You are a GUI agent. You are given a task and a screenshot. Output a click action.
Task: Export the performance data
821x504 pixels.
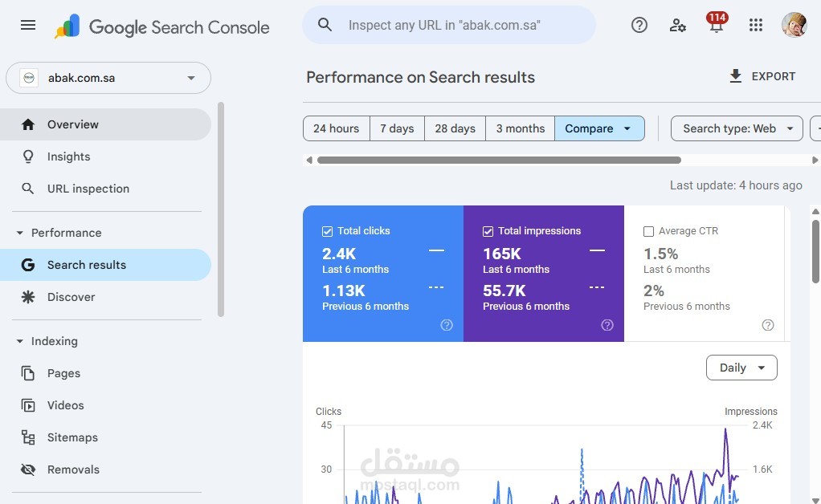pos(762,76)
